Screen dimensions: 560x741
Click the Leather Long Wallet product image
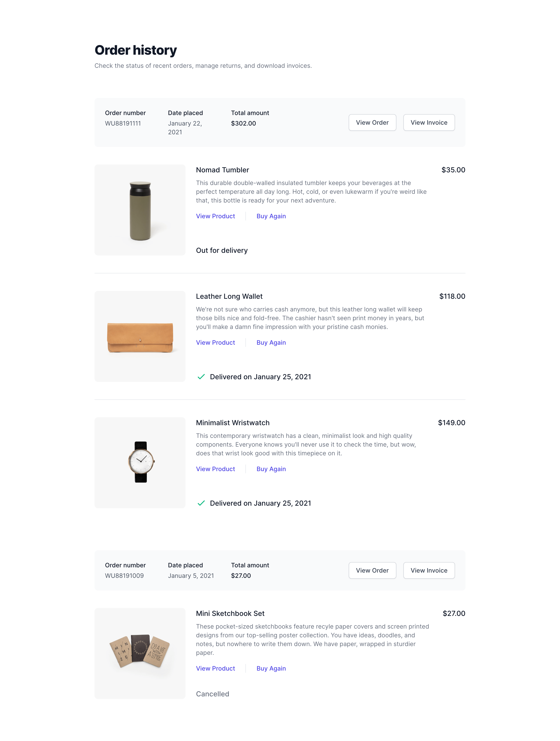click(x=140, y=336)
